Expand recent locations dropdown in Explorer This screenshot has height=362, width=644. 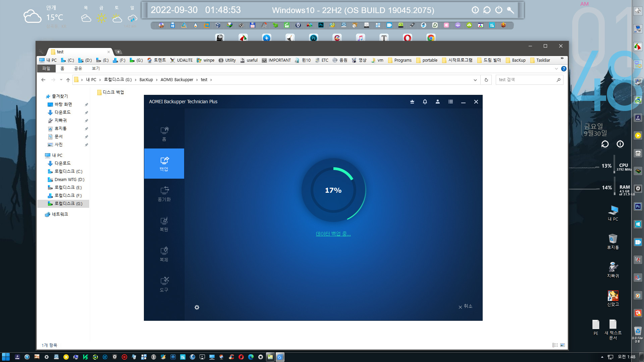(61, 80)
